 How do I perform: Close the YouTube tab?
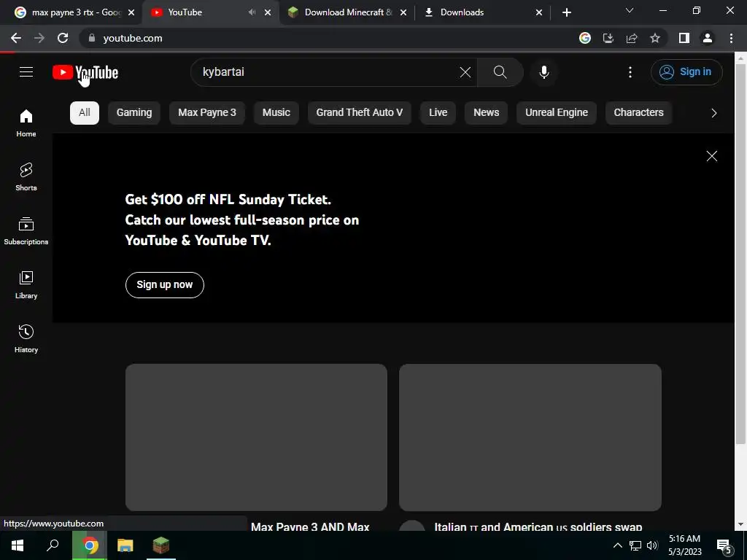tap(268, 12)
